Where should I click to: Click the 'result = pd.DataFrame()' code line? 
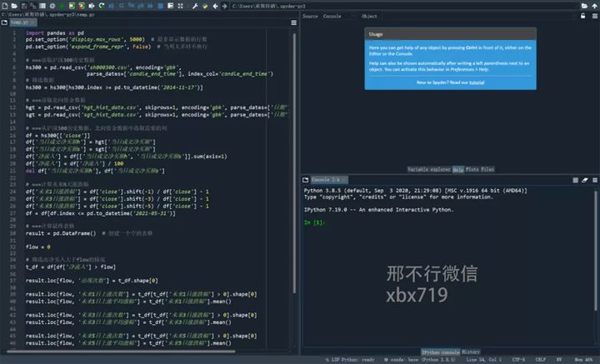[61, 233]
